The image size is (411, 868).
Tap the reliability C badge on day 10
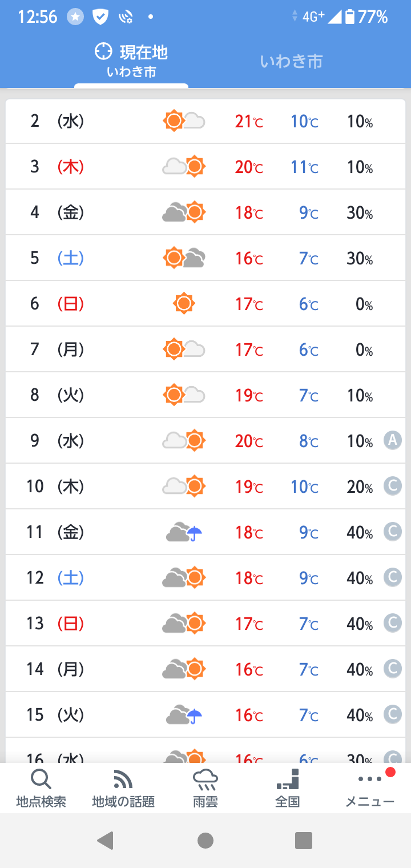tap(393, 486)
